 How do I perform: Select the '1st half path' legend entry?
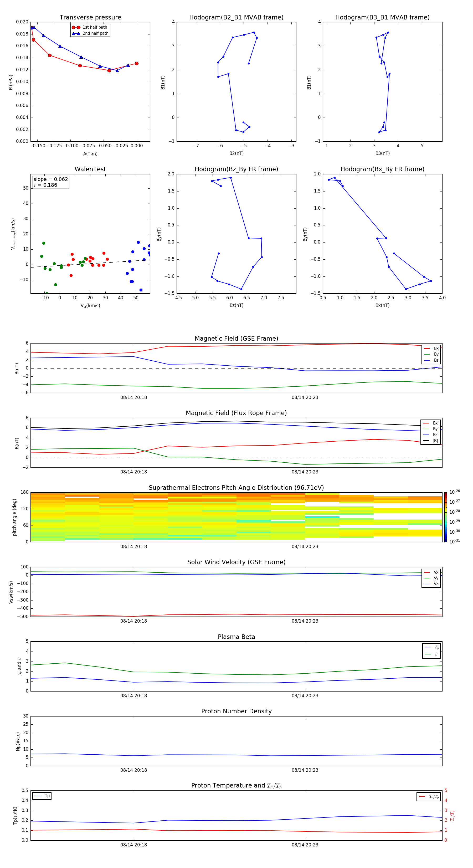90,27
